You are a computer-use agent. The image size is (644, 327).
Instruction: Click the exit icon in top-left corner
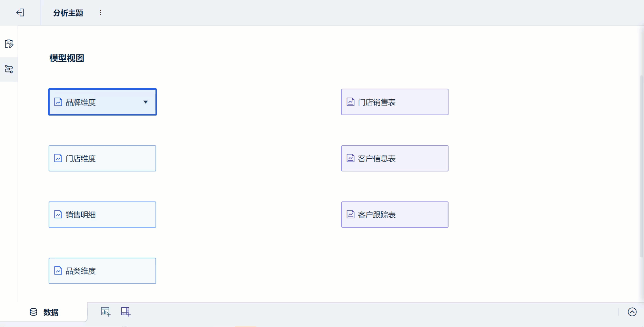point(20,13)
